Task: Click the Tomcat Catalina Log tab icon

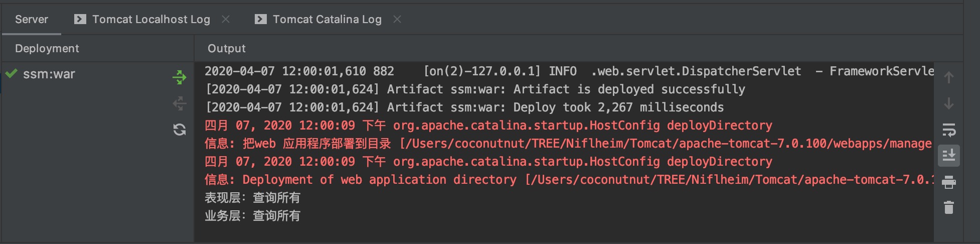Action: (x=261, y=19)
